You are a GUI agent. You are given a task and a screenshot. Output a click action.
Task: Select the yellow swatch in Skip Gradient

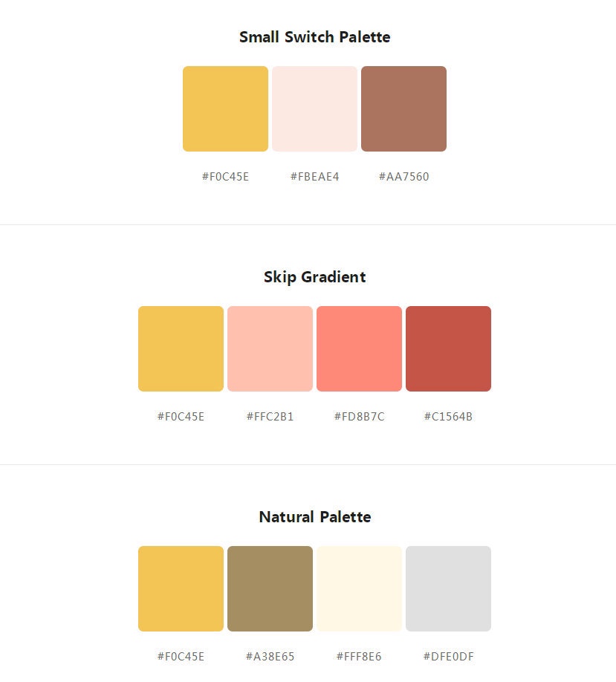pyautogui.click(x=181, y=349)
